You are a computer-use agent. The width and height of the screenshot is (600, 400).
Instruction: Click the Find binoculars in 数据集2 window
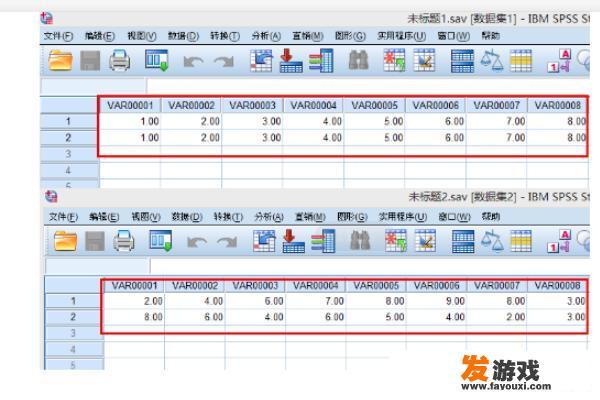click(x=360, y=241)
